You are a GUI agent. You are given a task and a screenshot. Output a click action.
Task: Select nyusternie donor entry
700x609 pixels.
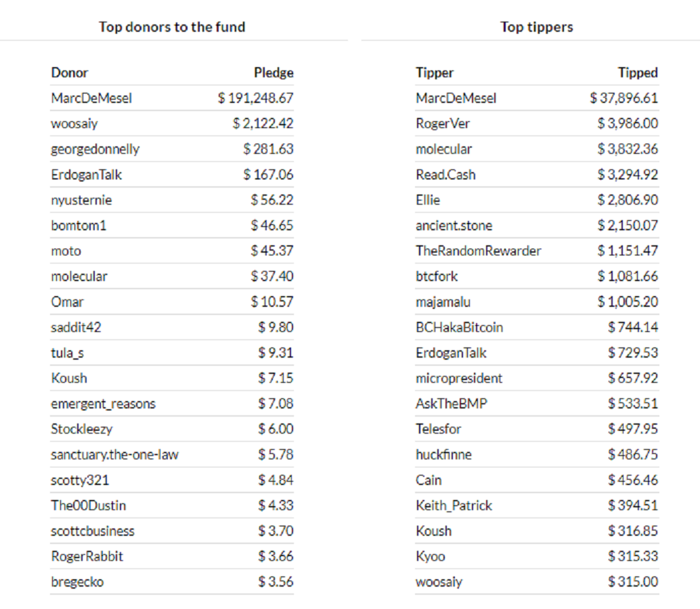click(x=81, y=200)
